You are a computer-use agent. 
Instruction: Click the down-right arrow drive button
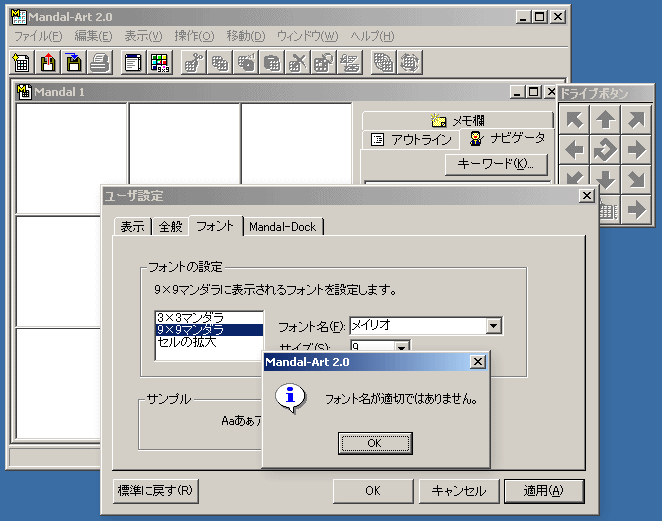click(x=636, y=179)
